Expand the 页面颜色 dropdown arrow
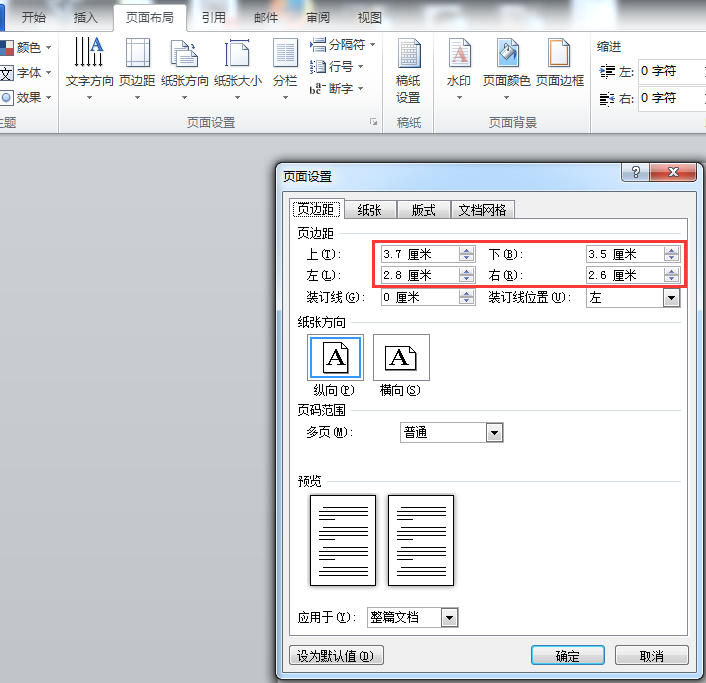This screenshot has width=706, height=683. (506, 97)
